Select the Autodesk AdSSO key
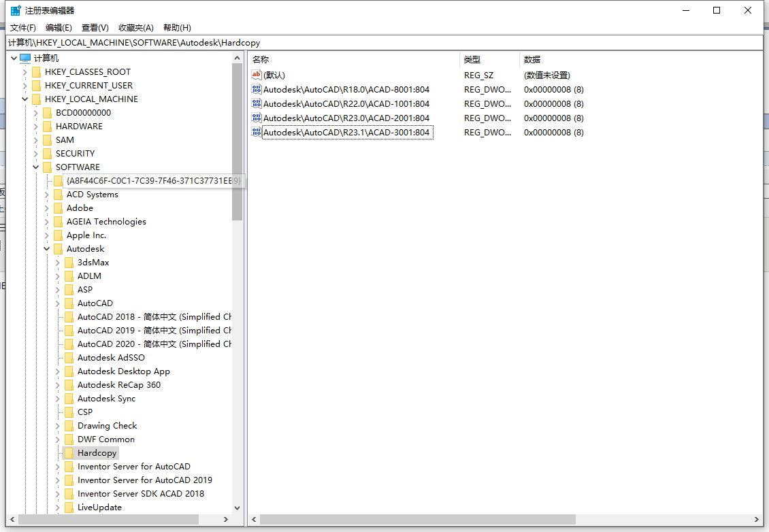Viewport: 769px width, 532px height. (112, 358)
